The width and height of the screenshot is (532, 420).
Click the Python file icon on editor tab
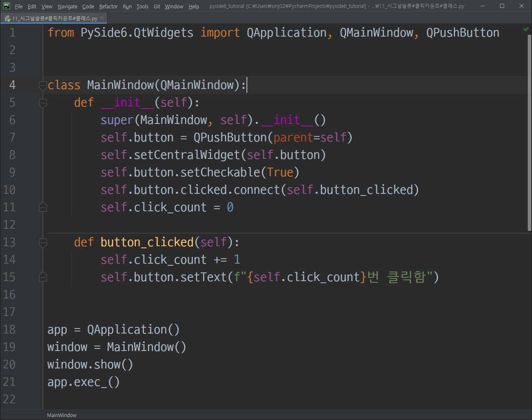point(7,18)
